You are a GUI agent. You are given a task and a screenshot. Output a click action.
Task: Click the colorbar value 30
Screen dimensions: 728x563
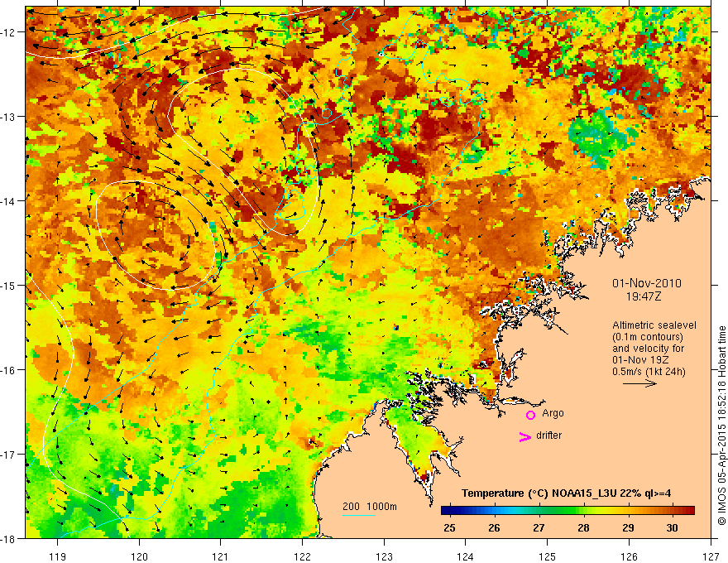[673, 528]
